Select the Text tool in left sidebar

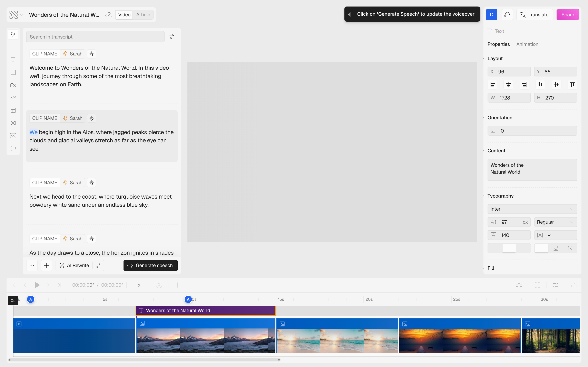click(x=13, y=60)
